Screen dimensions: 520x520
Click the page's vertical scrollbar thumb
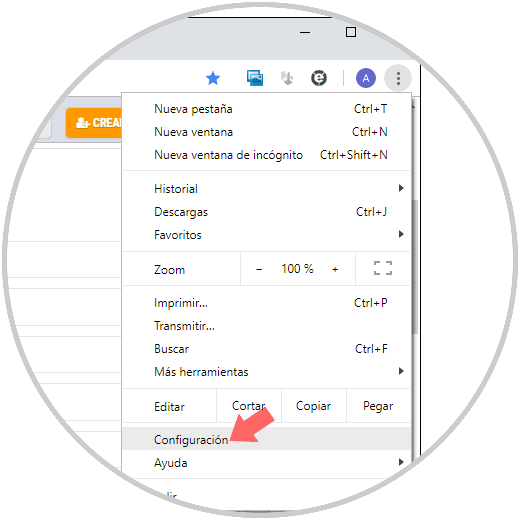(x=415, y=267)
